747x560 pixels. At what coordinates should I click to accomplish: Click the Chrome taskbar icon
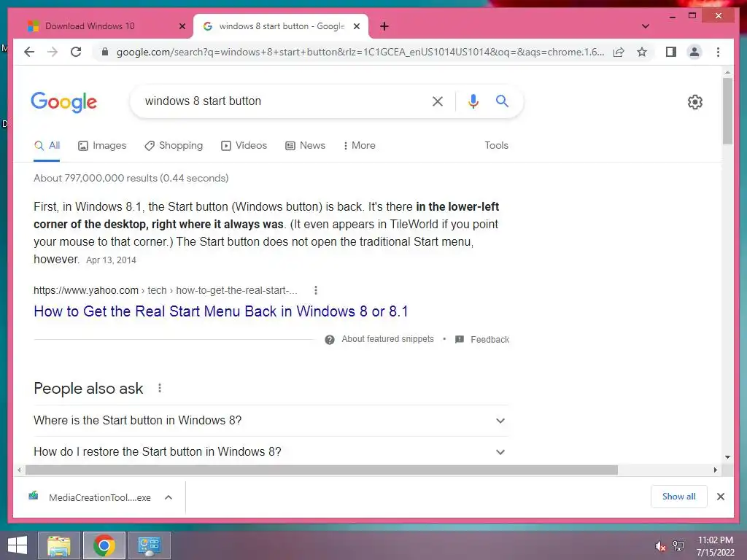coord(104,545)
